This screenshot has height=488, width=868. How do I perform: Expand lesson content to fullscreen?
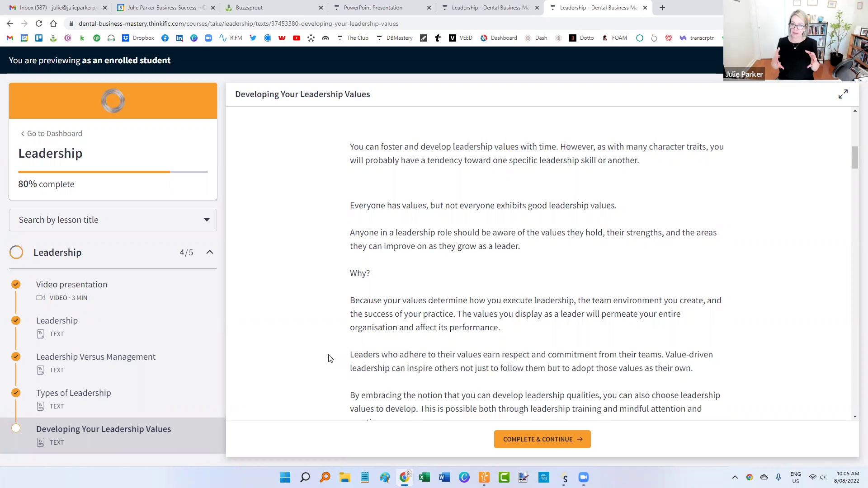(x=843, y=94)
